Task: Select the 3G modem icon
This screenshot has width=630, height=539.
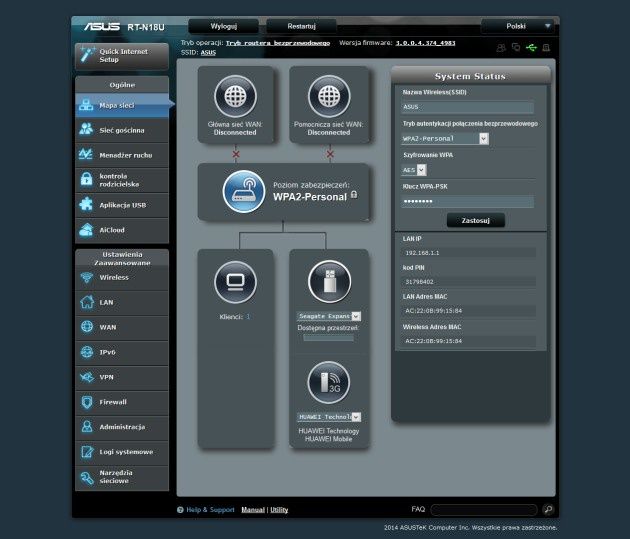Action: point(329,382)
